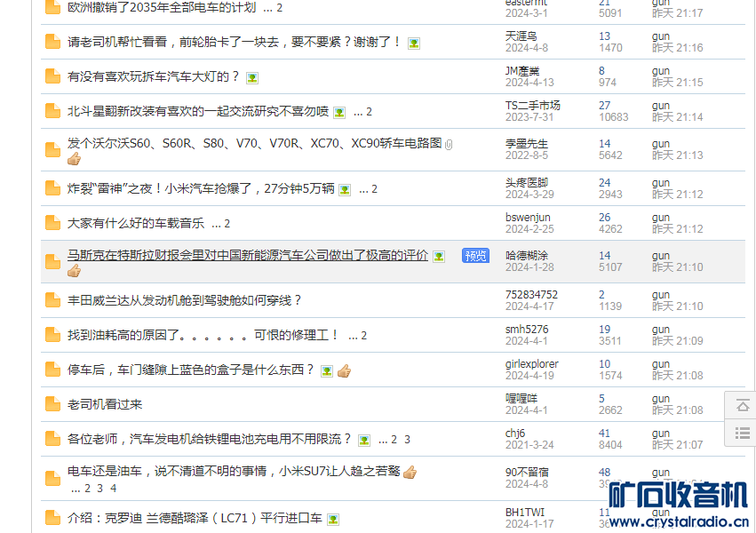This screenshot has height=533, width=756.
Task: Click folder icon beside 大家有什么好的车载音乐 thread
Action: point(52,223)
